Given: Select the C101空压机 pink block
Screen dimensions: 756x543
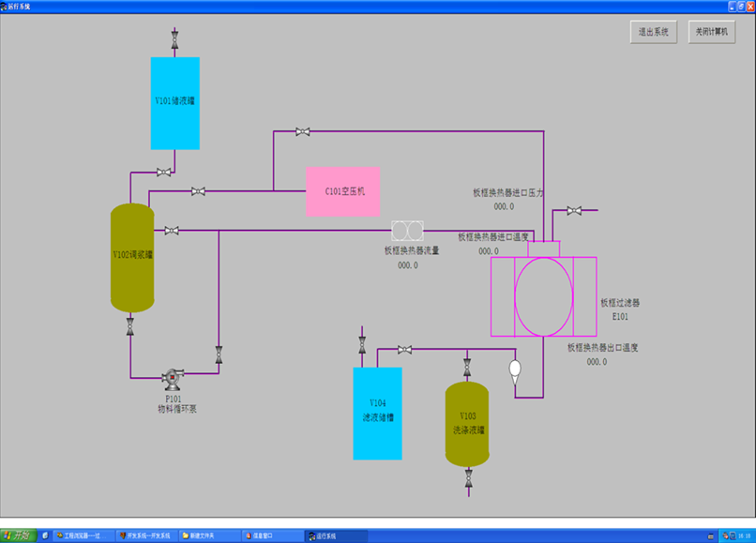Looking at the screenshot, I should coord(342,191).
